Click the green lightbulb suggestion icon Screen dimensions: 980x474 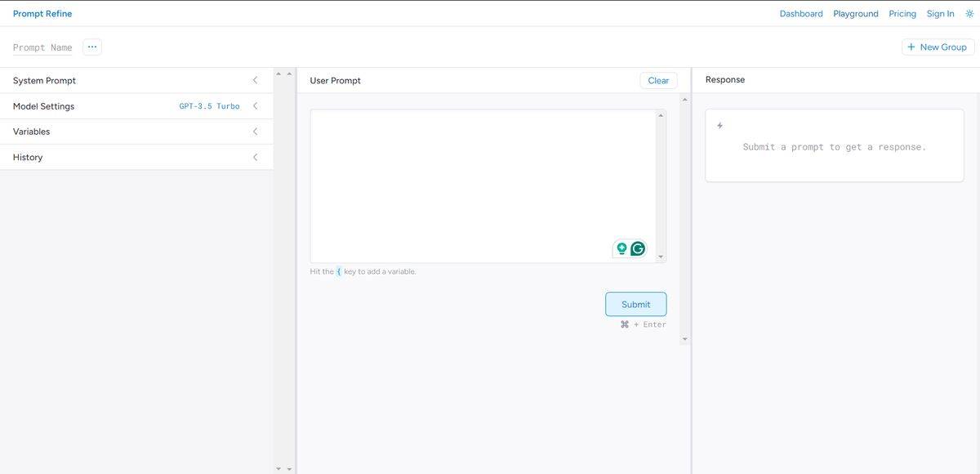click(621, 248)
